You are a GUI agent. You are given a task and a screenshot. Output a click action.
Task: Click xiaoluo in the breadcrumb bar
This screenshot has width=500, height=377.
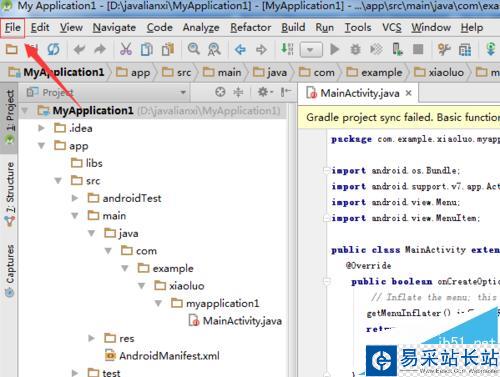[x=439, y=72]
